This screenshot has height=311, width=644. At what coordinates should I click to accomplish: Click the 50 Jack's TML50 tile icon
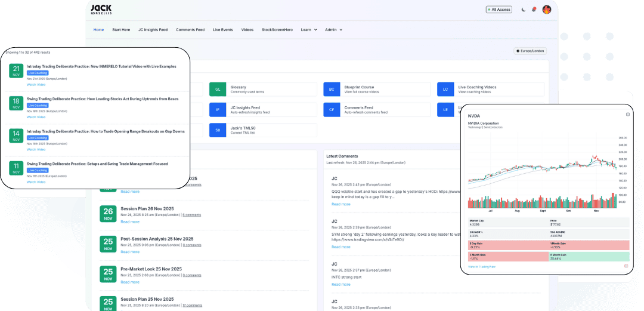click(218, 130)
